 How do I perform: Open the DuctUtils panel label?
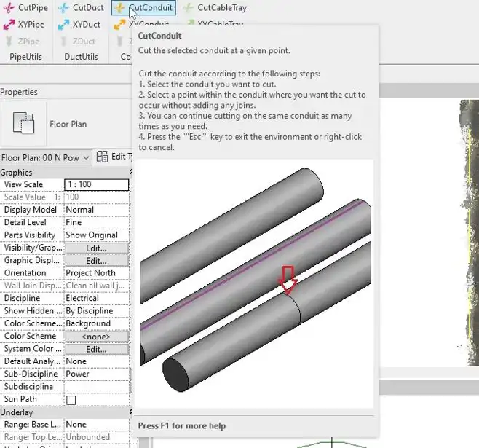[82, 57]
